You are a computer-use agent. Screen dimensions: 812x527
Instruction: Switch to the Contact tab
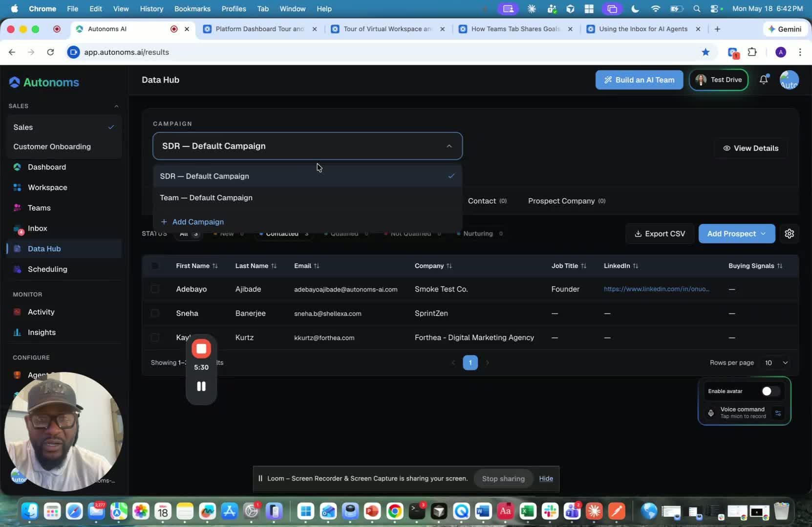point(487,201)
